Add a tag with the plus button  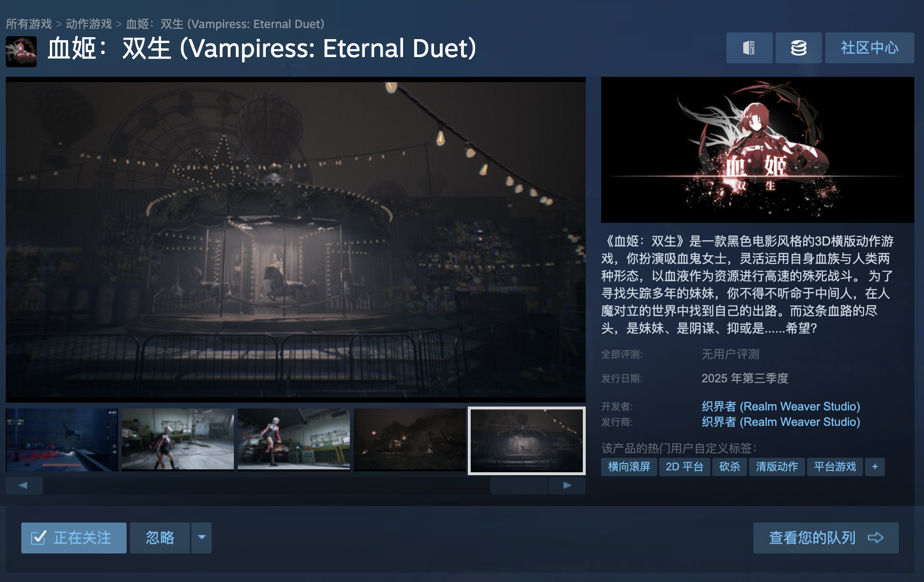point(875,467)
